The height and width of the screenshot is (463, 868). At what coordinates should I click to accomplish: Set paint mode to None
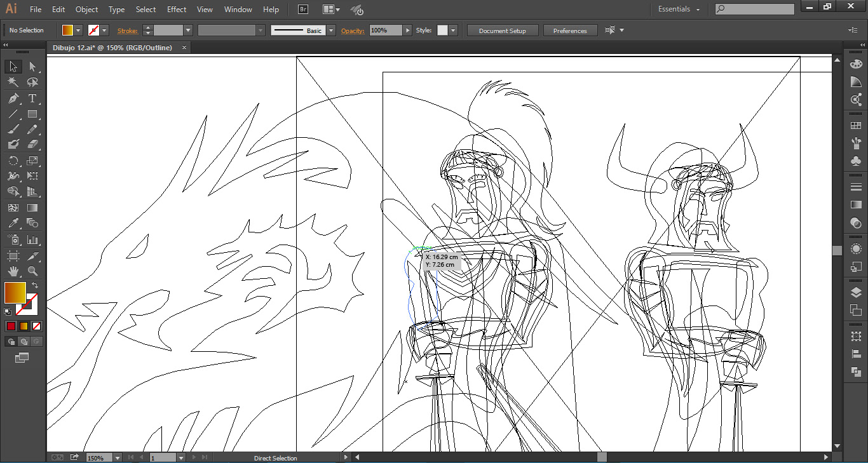pyautogui.click(x=37, y=326)
